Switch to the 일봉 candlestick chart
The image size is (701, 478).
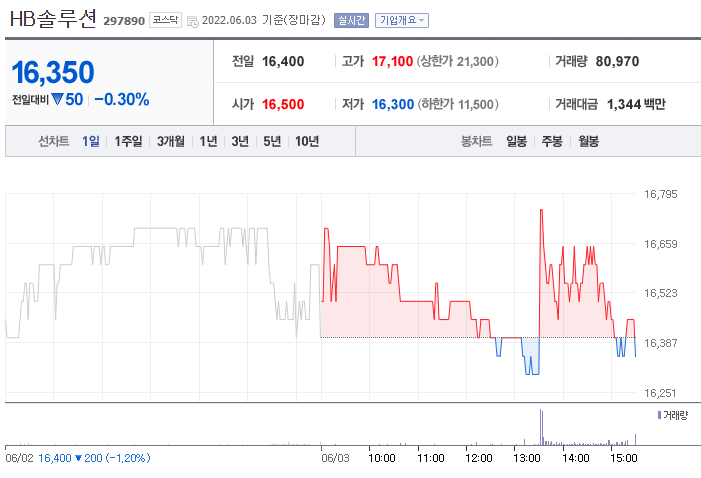(x=517, y=141)
